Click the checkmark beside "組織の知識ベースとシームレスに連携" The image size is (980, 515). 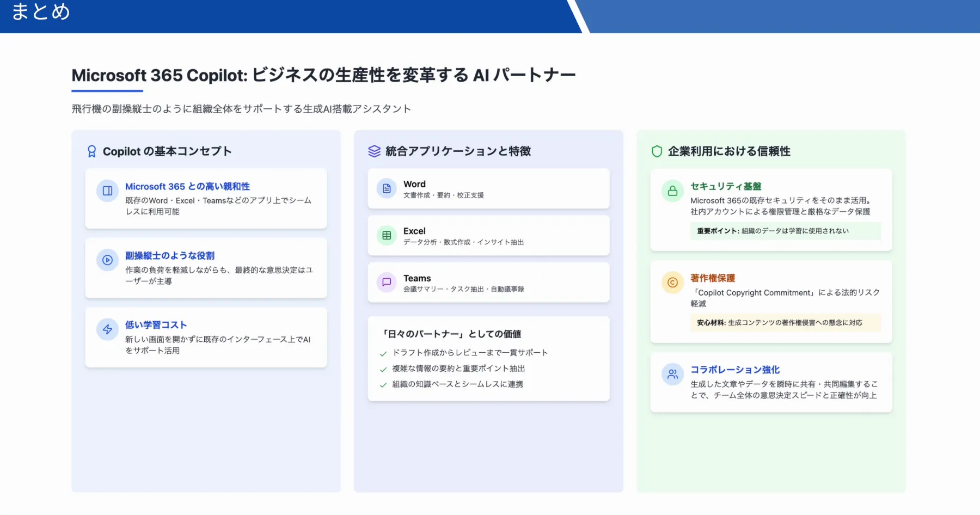point(383,385)
